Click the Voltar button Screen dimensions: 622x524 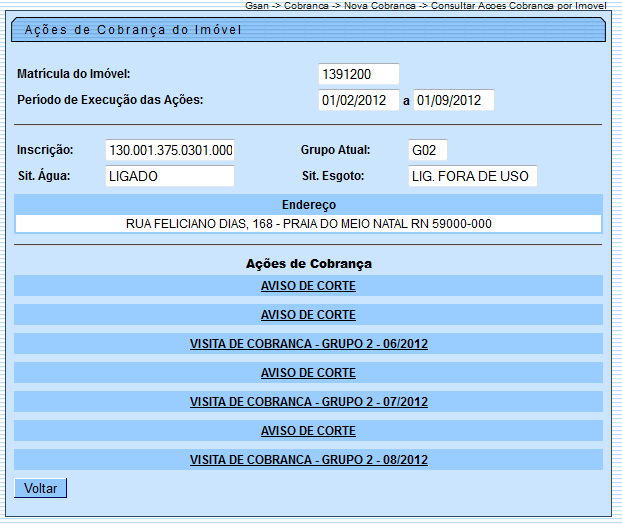click(40, 488)
